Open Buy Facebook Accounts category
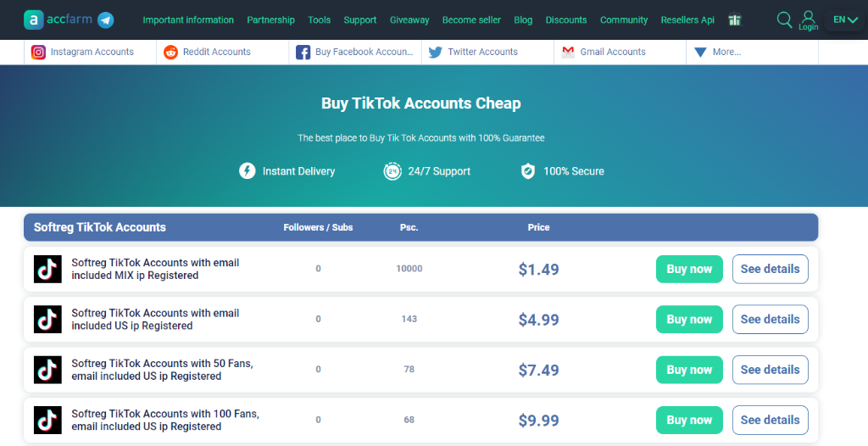The image size is (868, 446). [x=355, y=52]
